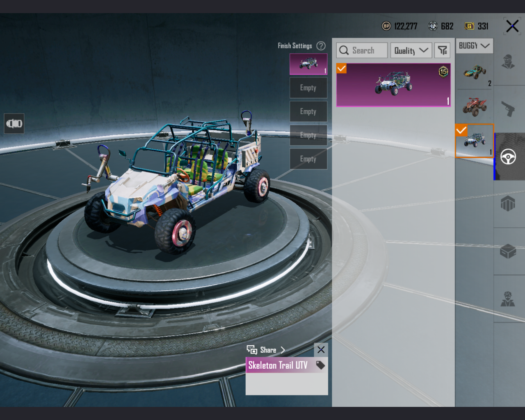Select the second Empty finish slot
525x420 pixels.
coord(308,112)
